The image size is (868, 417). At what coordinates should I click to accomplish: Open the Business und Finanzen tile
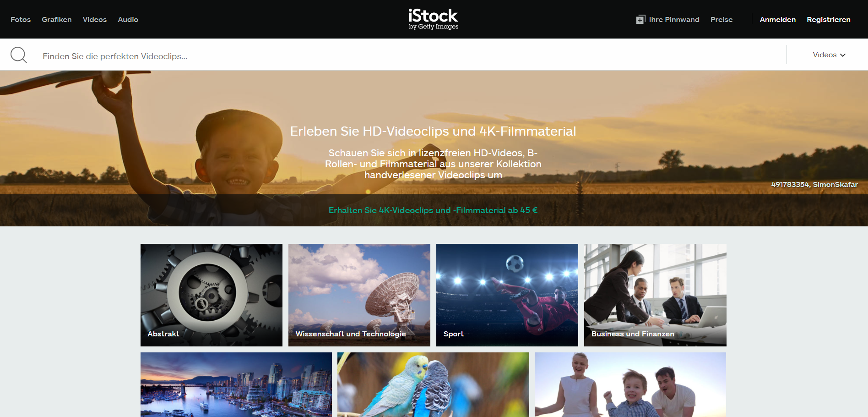tap(655, 295)
